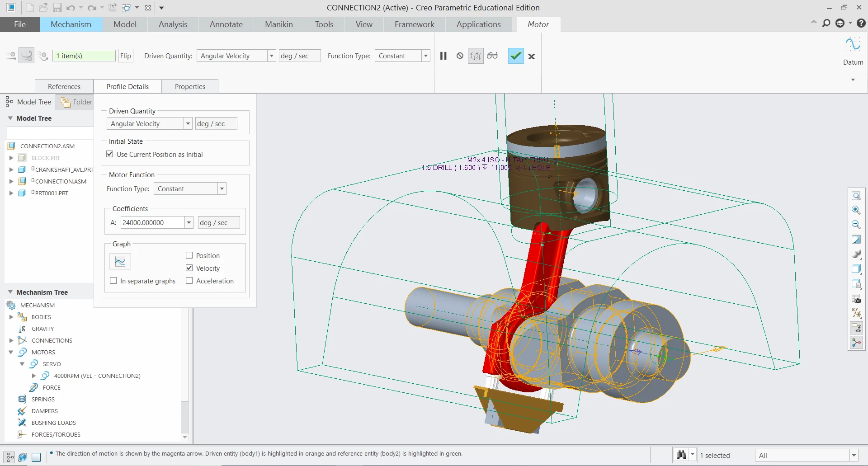Select the rotational motion motor type icon
This screenshot has width=868, height=466.
point(27,56)
